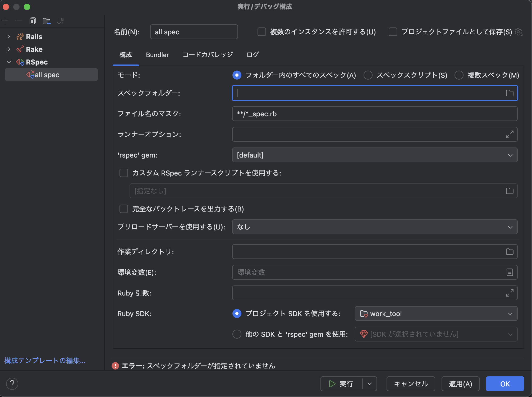Add a new run configuration with the plus icon
The width and height of the screenshot is (532, 397).
pyautogui.click(x=5, y=21)
